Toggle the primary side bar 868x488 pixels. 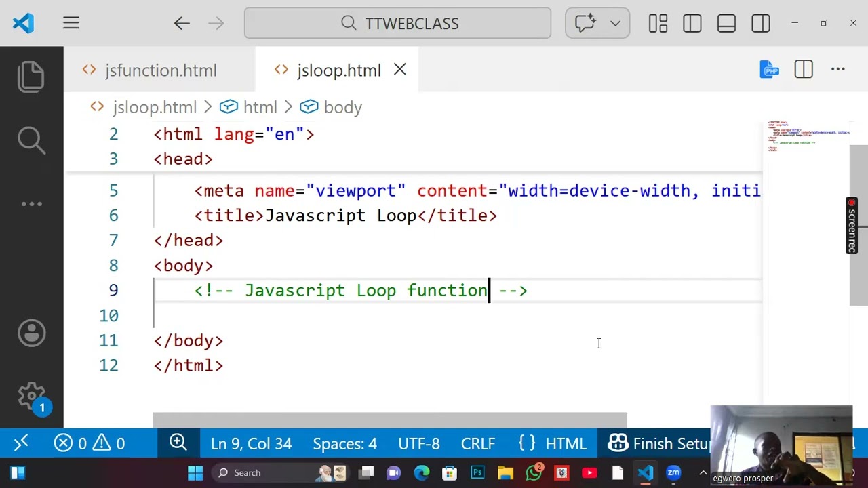[692, 24]
